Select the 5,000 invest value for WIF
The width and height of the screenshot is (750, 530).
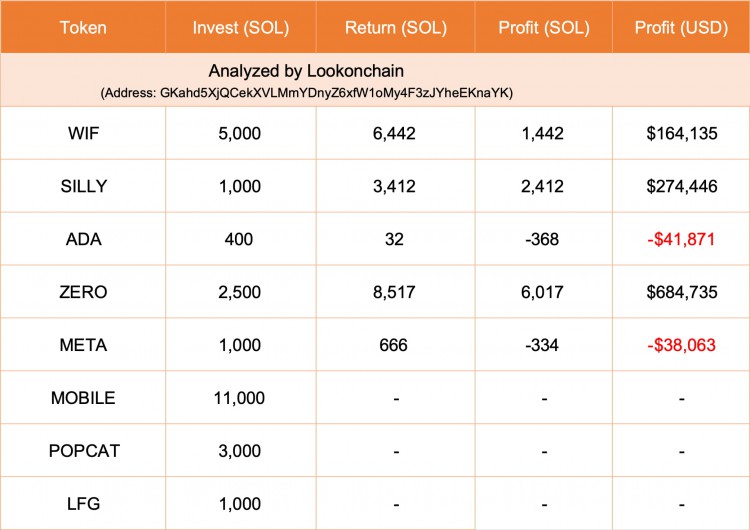(x=240, y=133)
